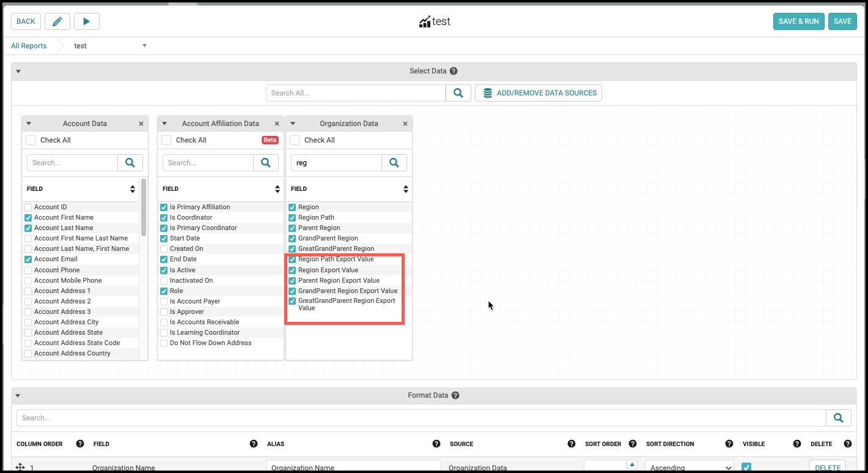The width and height of the screenshot is (868, 473).
Task: Click the Select Data help question icon
Action: 454,71
